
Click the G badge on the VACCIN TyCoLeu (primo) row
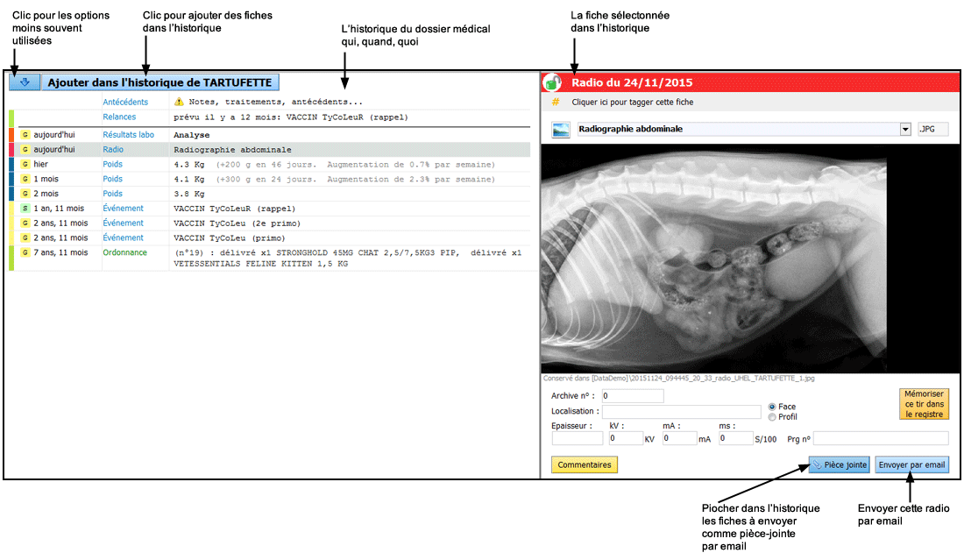tap(25, 237)
